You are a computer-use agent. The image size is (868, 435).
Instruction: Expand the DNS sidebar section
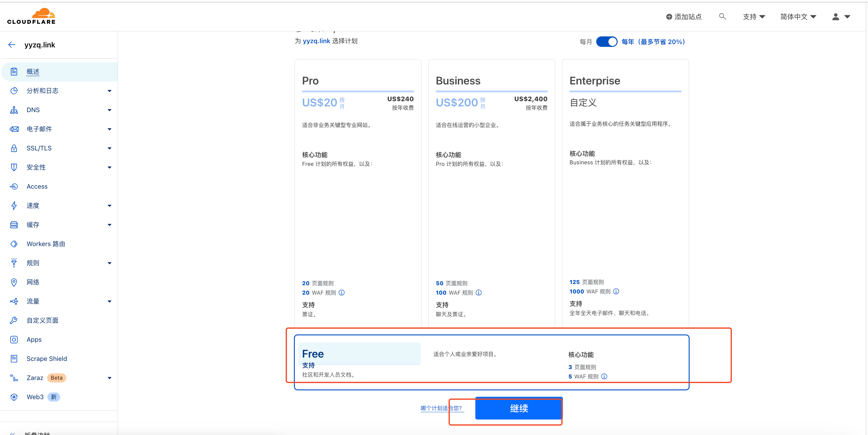109,110
